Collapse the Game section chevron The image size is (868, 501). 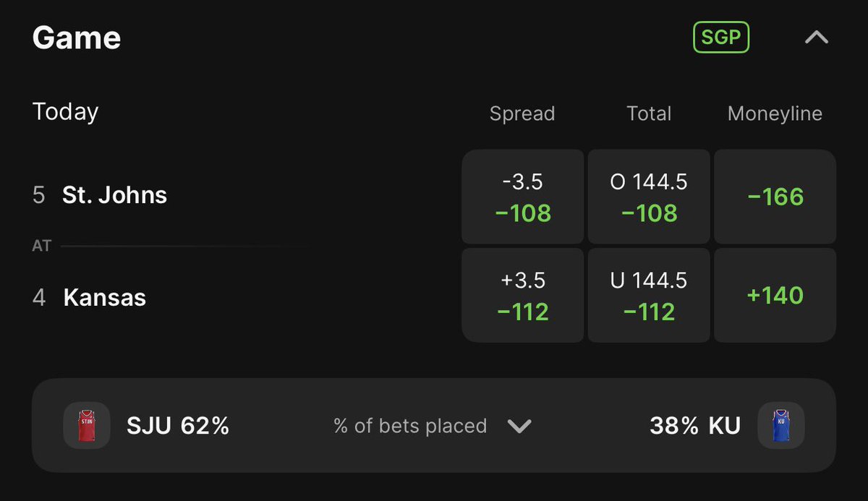(x=817, y=38)
